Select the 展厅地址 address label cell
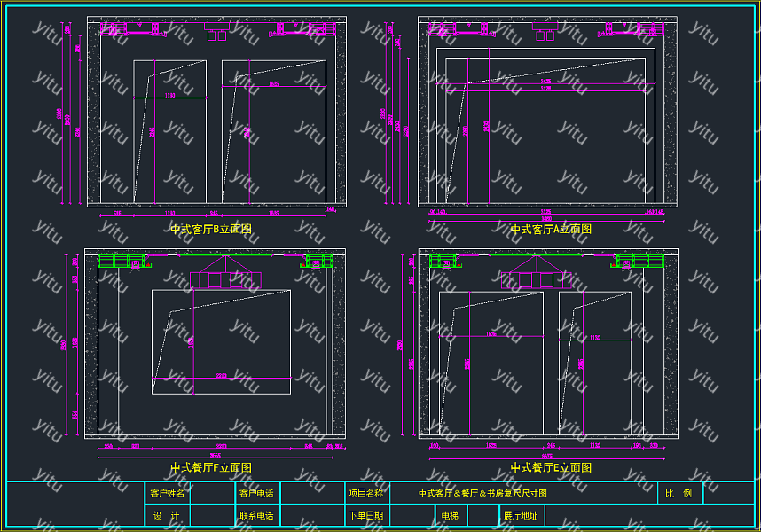 click(521, 515)
